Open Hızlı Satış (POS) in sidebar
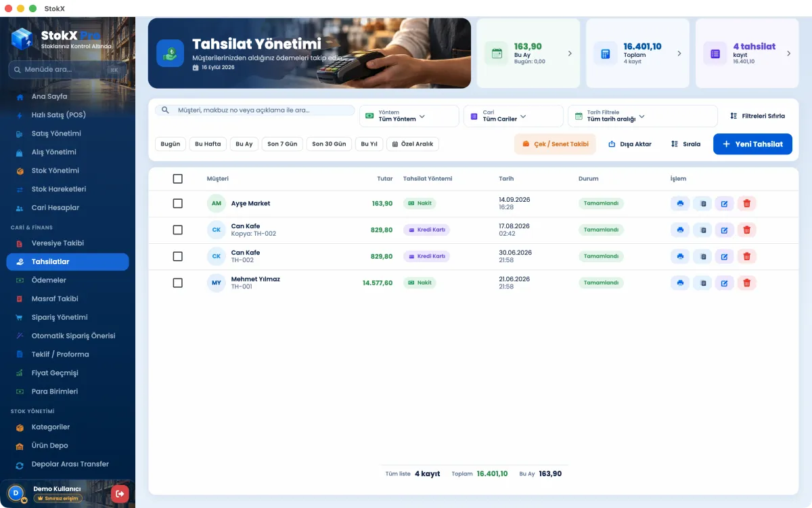 click(x=68, y=115)
